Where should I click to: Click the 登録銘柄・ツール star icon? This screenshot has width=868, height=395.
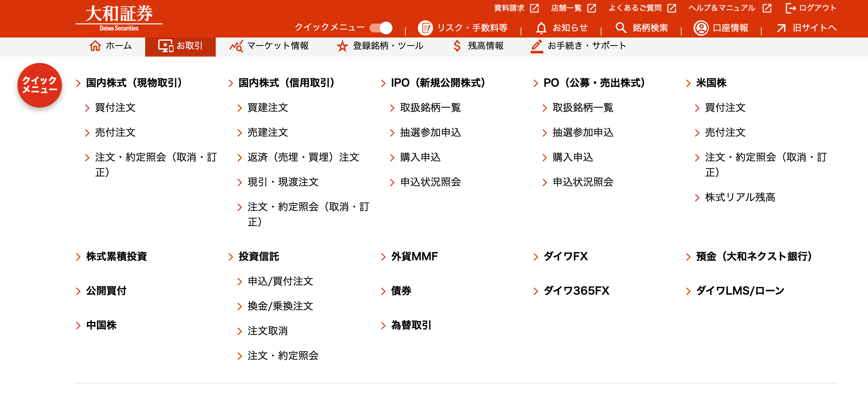click(x=342, y=46)
